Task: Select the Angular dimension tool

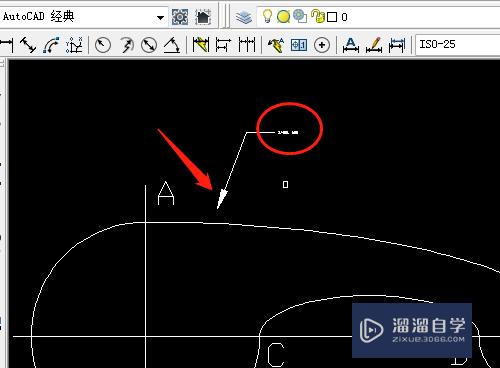Action: tap(172, 45)
